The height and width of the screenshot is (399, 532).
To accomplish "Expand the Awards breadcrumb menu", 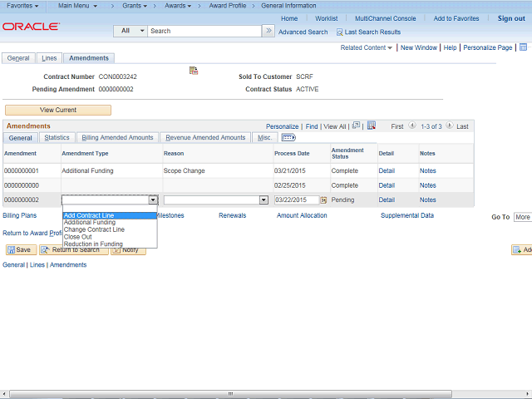I will point(178,6).
